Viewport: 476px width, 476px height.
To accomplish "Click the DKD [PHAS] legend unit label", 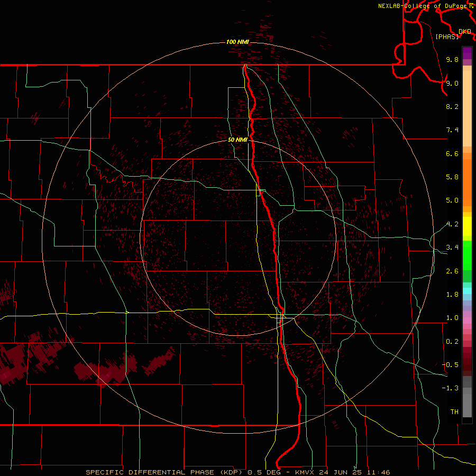I will click(453, 34).
